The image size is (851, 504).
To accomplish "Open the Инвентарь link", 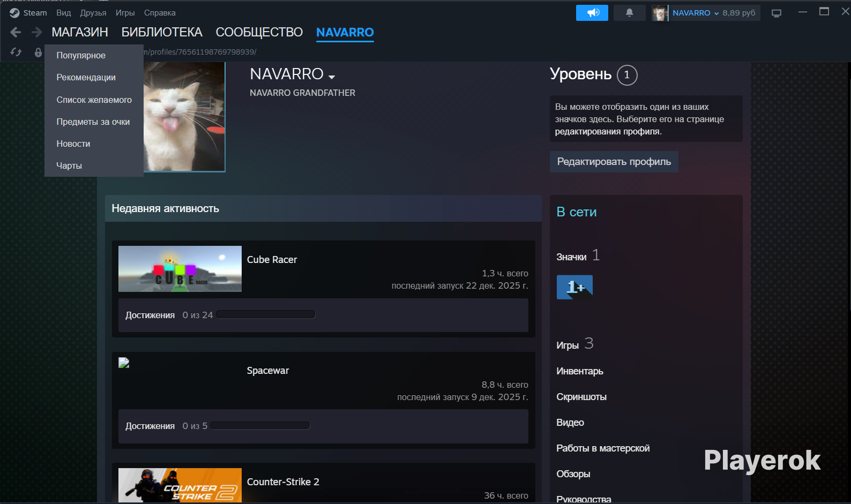I will pyautogui.click(x=580, y=371).
